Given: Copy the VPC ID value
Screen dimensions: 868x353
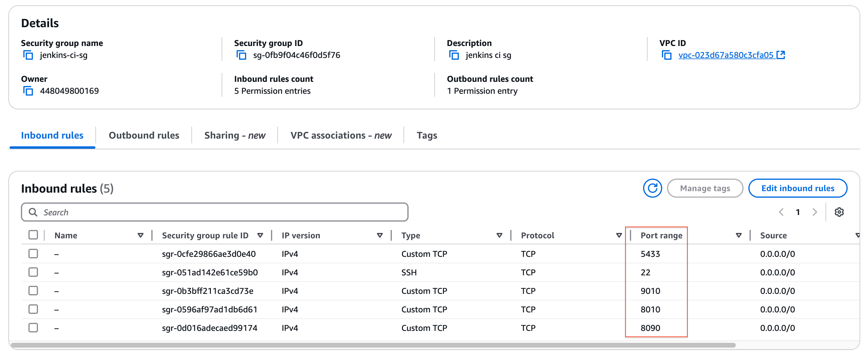Looking at the screenshot, I should click(666, 55).
